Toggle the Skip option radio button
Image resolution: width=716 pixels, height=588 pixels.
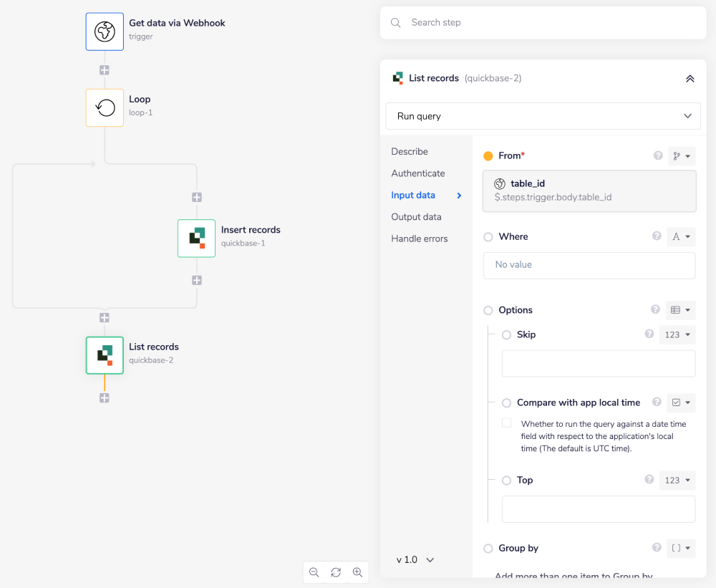(507, 335)
